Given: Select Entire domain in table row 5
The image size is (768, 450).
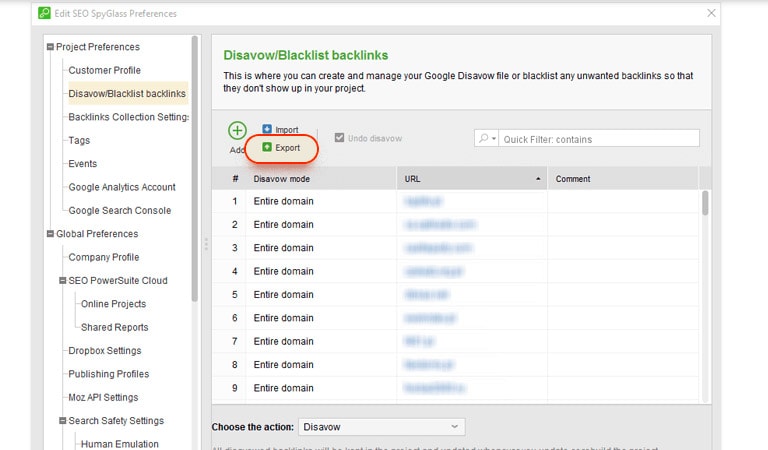Looking at the screenshot, I should click(x=283, y=295).
